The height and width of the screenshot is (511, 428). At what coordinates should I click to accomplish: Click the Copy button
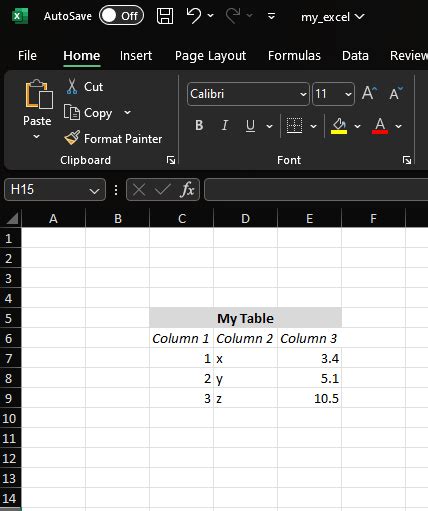tap(88, 113)
